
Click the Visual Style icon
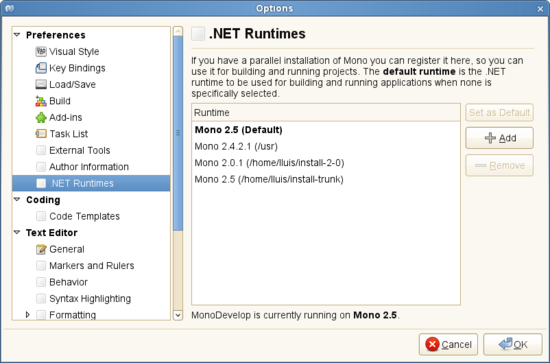tap(41, 52)
